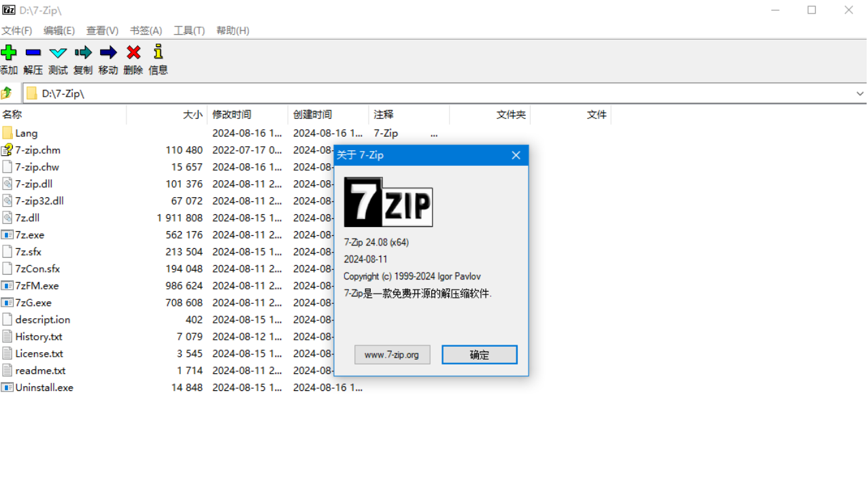868x480 pixels.
Task: Click the 7-Zip 24.08 (x64) version text
Action: coord(376,242)
